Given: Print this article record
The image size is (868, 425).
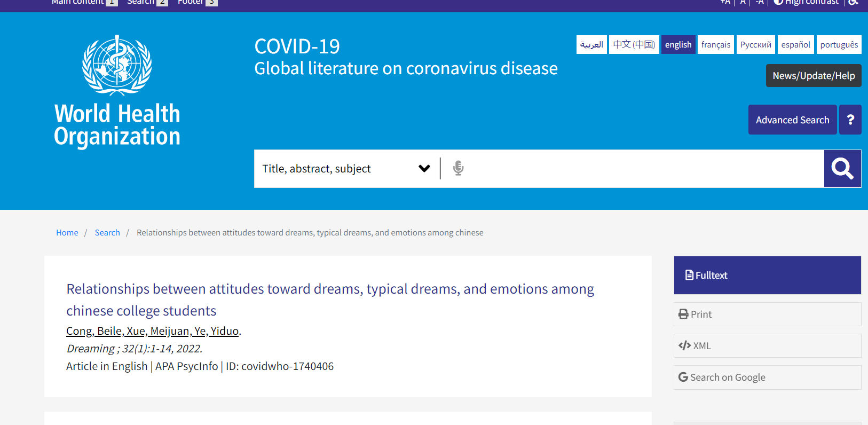Looking at the screenshot, I should point(767,314).
